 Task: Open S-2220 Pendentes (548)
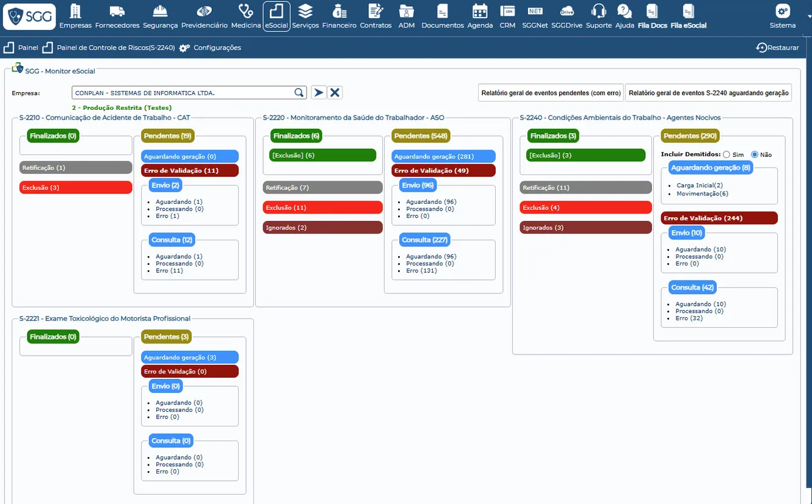pyautogui.click(x=421, y=135)
